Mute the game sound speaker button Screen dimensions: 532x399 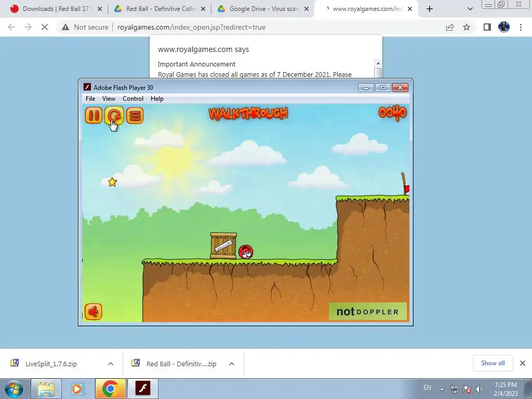coord(93,312)
